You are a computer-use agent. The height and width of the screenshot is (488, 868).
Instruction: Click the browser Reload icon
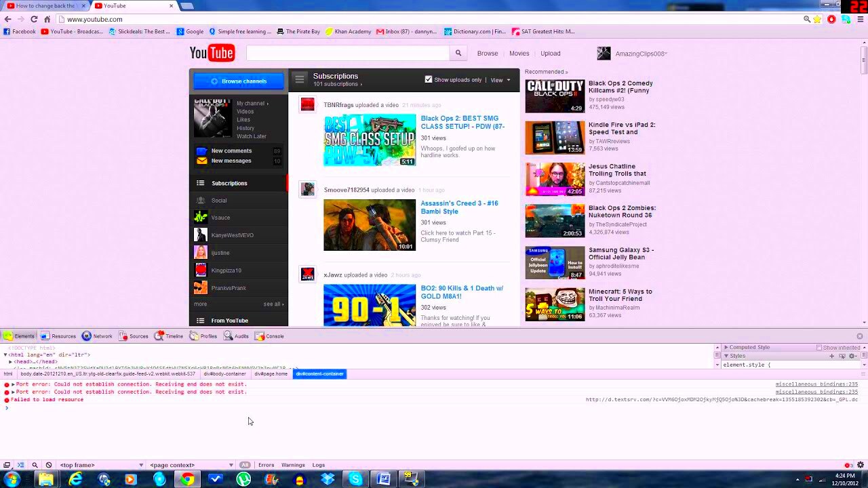point(34,19)
